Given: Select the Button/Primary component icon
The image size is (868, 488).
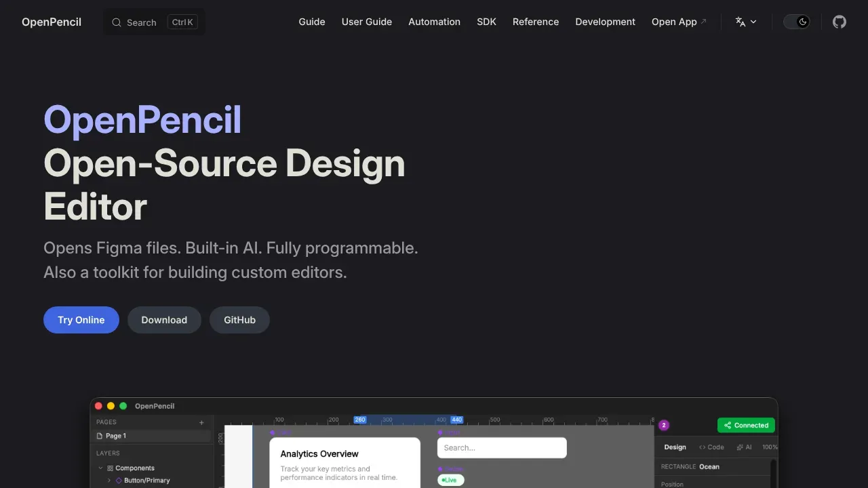Looking at the screenshot, I should coord(119,481).
